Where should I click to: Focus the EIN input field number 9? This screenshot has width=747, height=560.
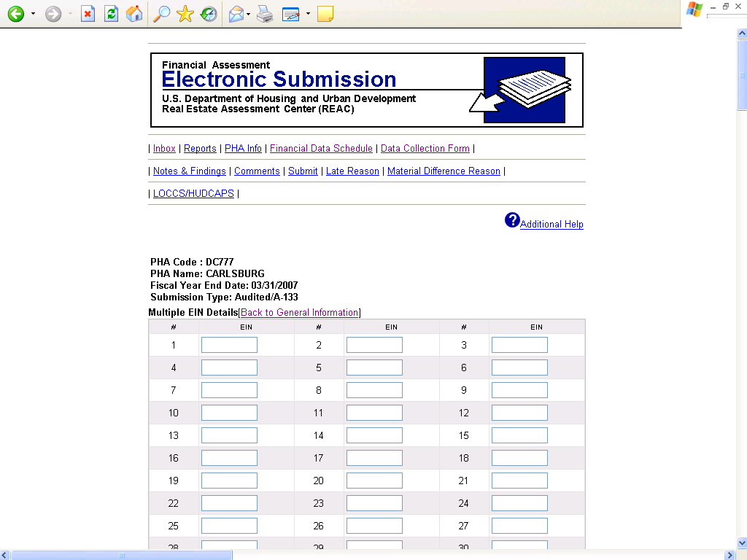tap(519, 390)
